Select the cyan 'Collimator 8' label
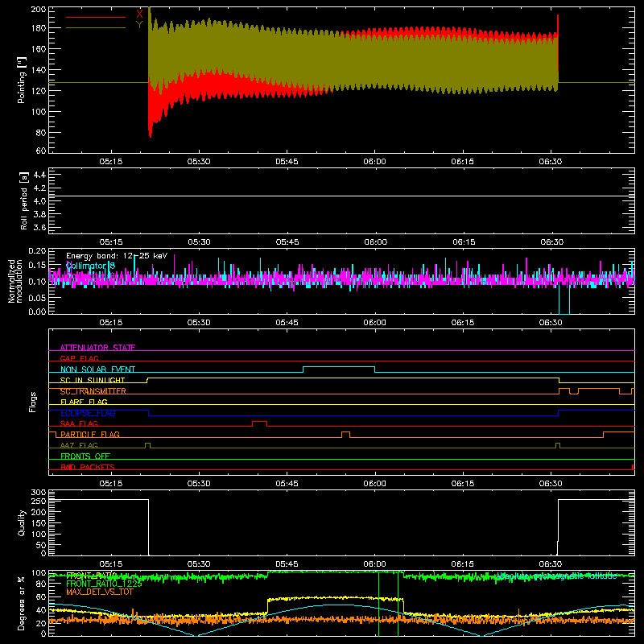The height and width of the screenshot is (644, 644). pos(91,266)
